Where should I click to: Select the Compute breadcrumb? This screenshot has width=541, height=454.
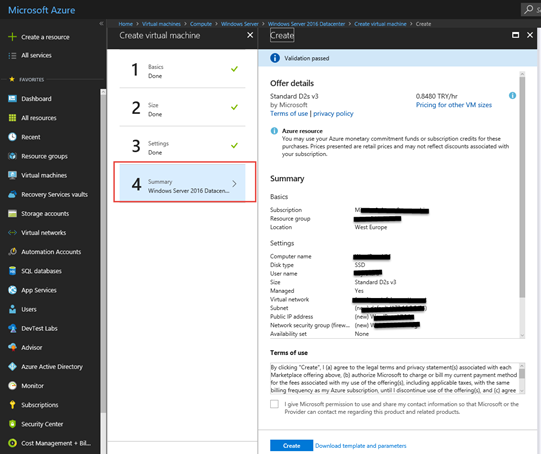201,24
